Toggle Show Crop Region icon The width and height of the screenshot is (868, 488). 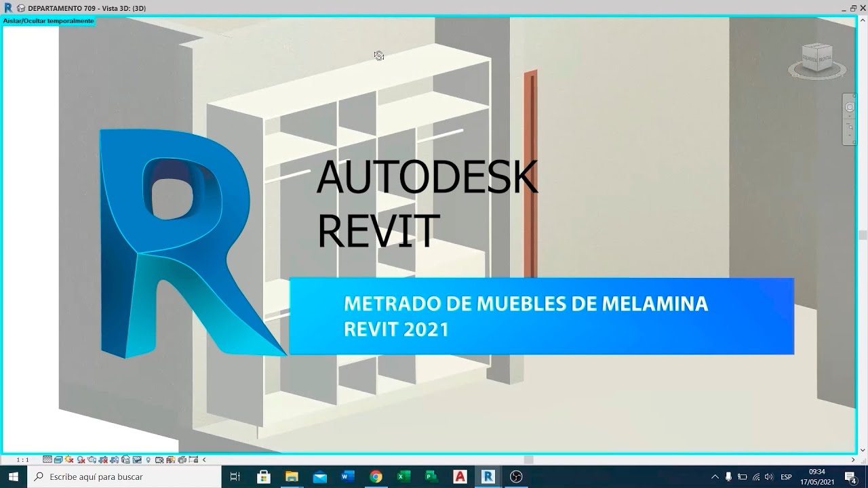pyautogui.click(x=114, y=460)
